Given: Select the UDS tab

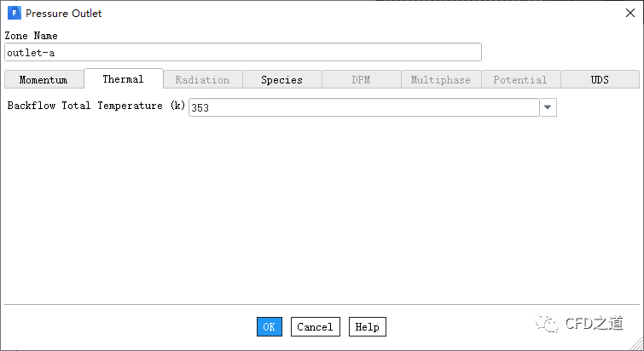Looking at the screenshot, I should click(600, 80).
